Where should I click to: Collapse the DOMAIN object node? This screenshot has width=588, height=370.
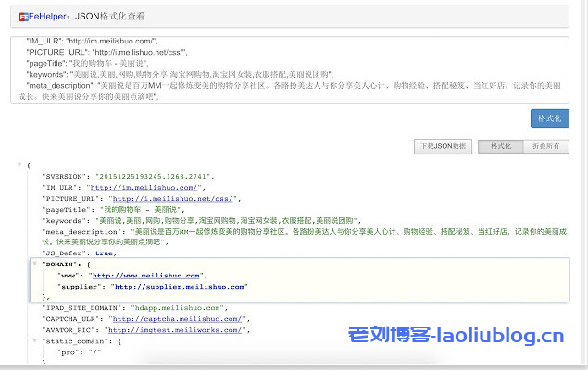[x=34, y=265]
